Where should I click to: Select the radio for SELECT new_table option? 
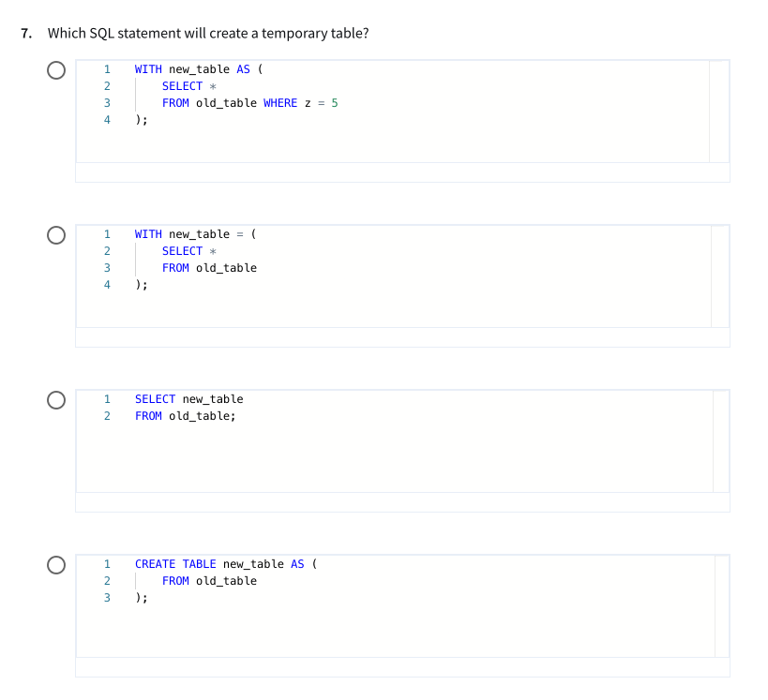coord(56,400)
